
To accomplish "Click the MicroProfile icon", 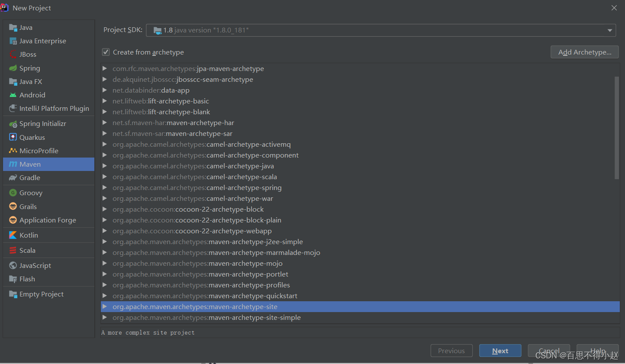I will click(x=13, y=151).
